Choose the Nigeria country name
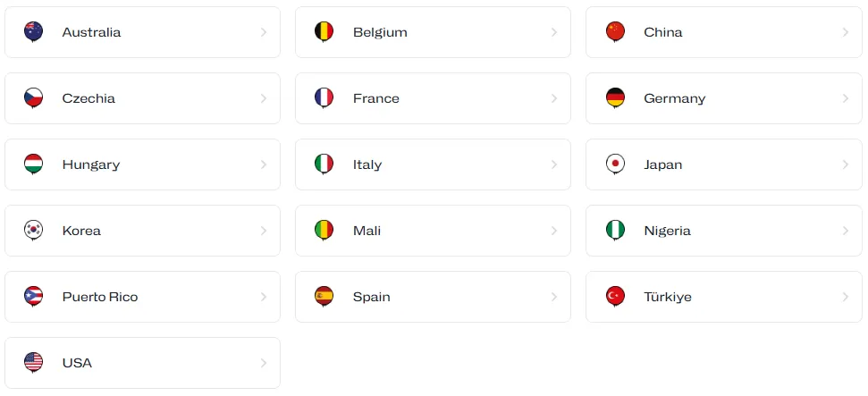The width and height of the screenshot is (868, 396). pyautogui.click(x=667, y=231)
